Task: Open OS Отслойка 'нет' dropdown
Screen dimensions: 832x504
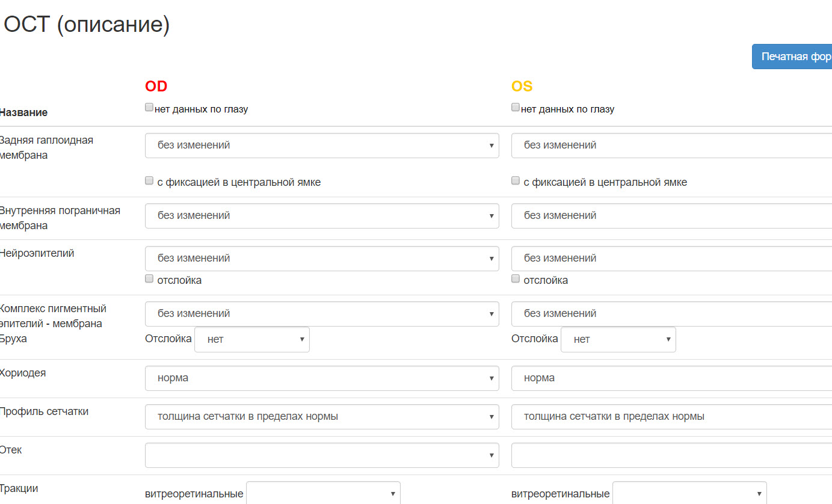Action: [618, 340]
